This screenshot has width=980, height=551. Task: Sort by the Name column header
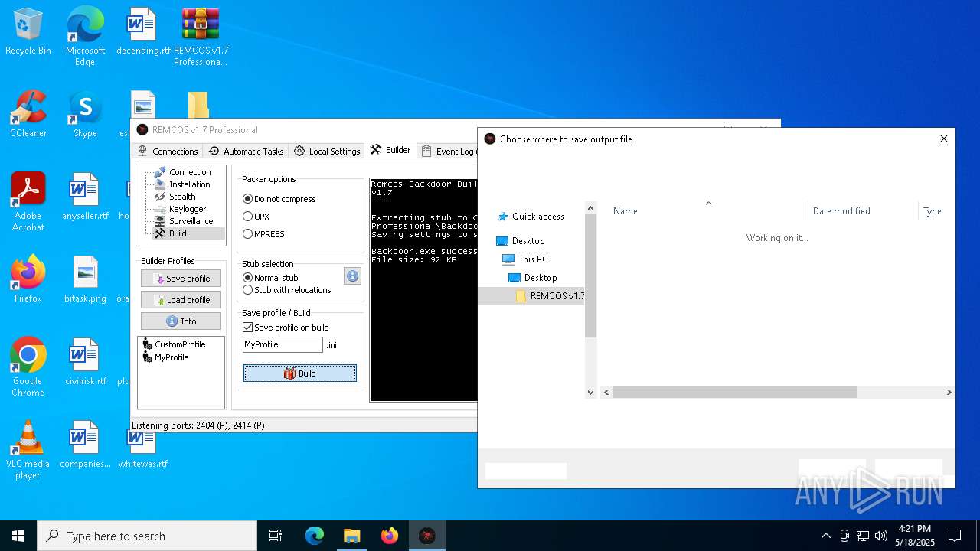[626, 211]
